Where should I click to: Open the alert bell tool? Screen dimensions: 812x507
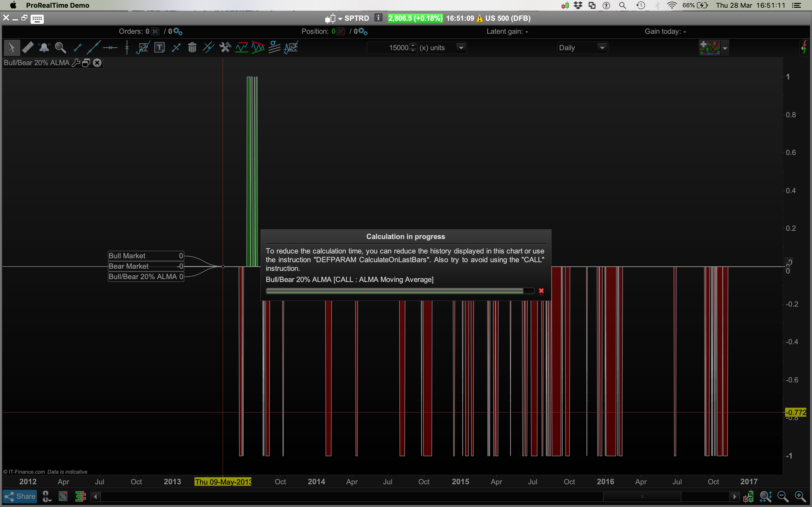tap(44, 48)
